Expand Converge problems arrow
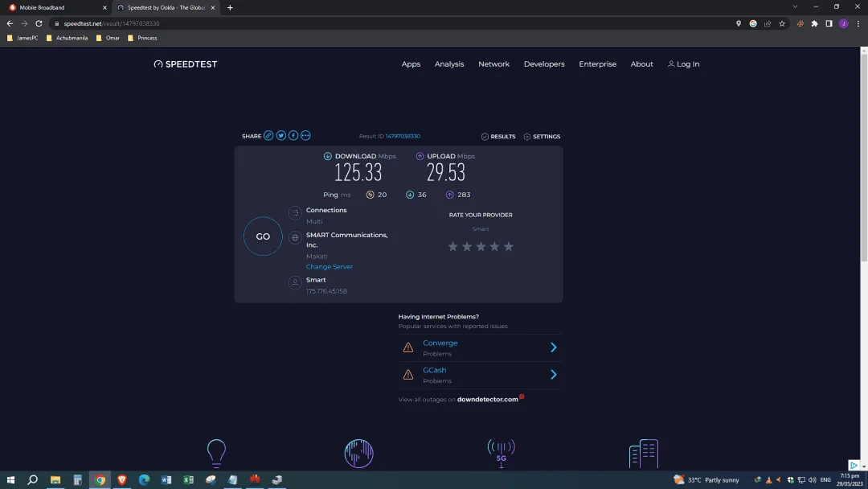Screen dimensions: 868x489 click(553, 347)
